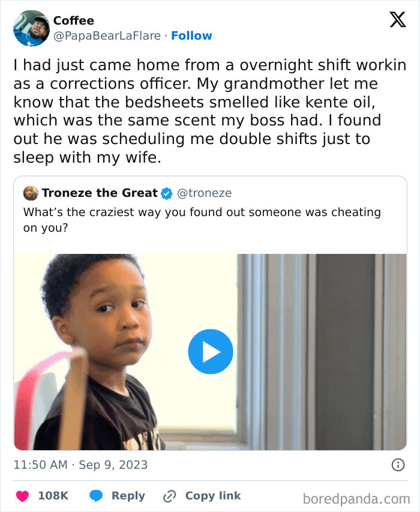Viewport: 420px width, 512px height.
Task: Click the chain copy link icon
Action: pyautogui.click(x=170, y=496)
